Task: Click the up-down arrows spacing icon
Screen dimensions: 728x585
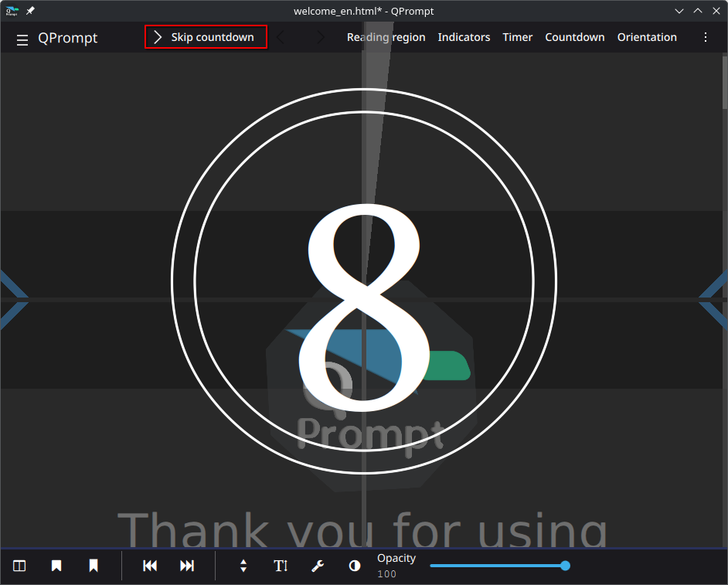Action: [243, 566]
